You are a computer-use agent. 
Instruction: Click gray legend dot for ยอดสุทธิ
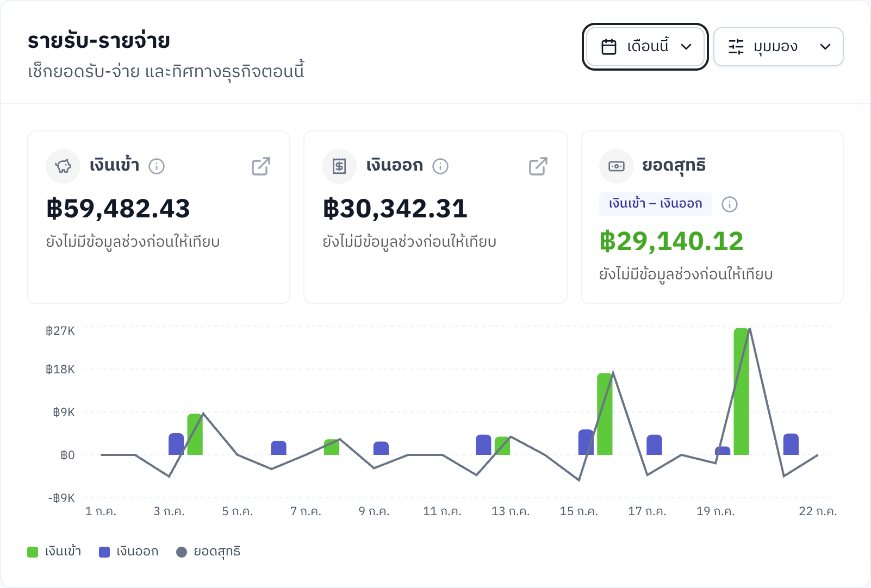pos(182,552)
